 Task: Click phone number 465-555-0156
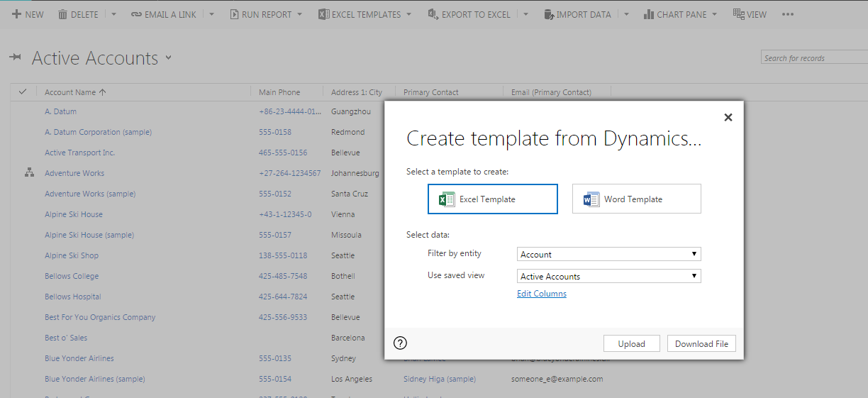pyautogui.click(x=283, y=153)
